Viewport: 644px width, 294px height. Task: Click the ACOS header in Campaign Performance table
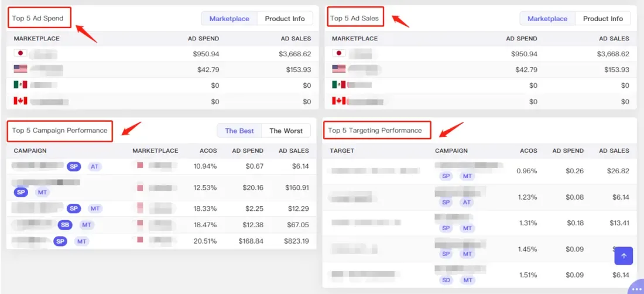pyautogui.click(x=208, y=151)
